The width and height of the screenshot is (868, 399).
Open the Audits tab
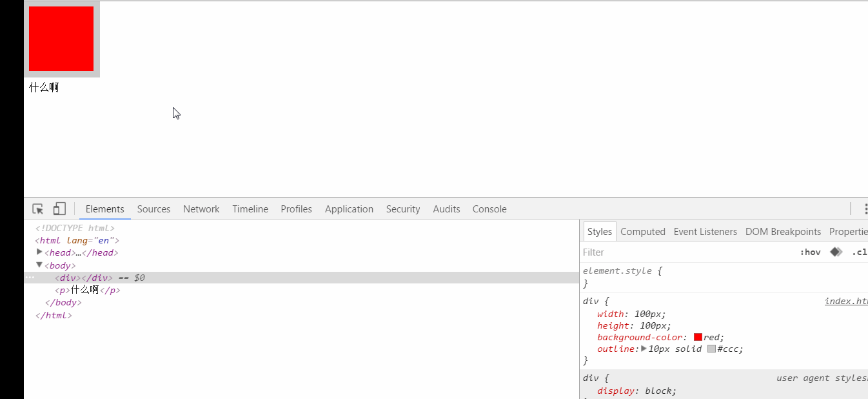tap(446, 209)
